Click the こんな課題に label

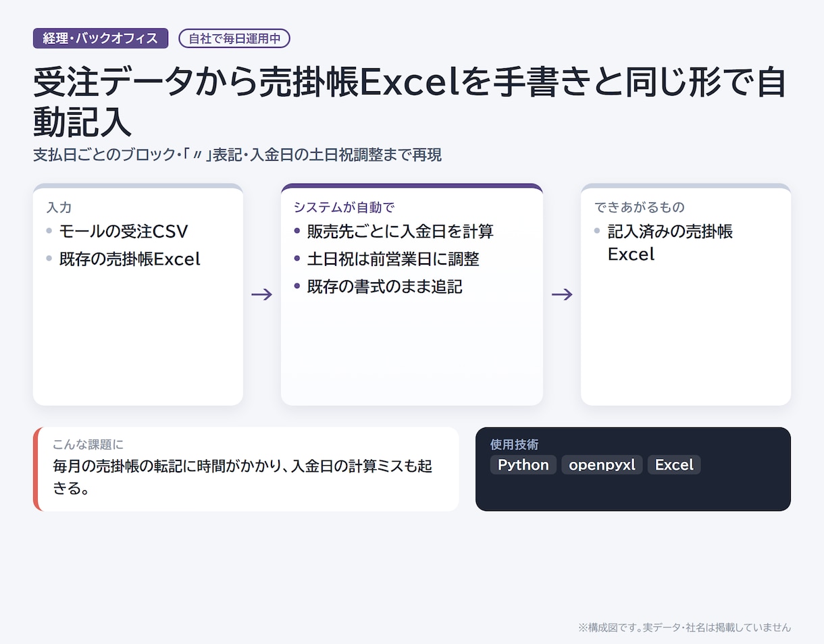(88, 445)
